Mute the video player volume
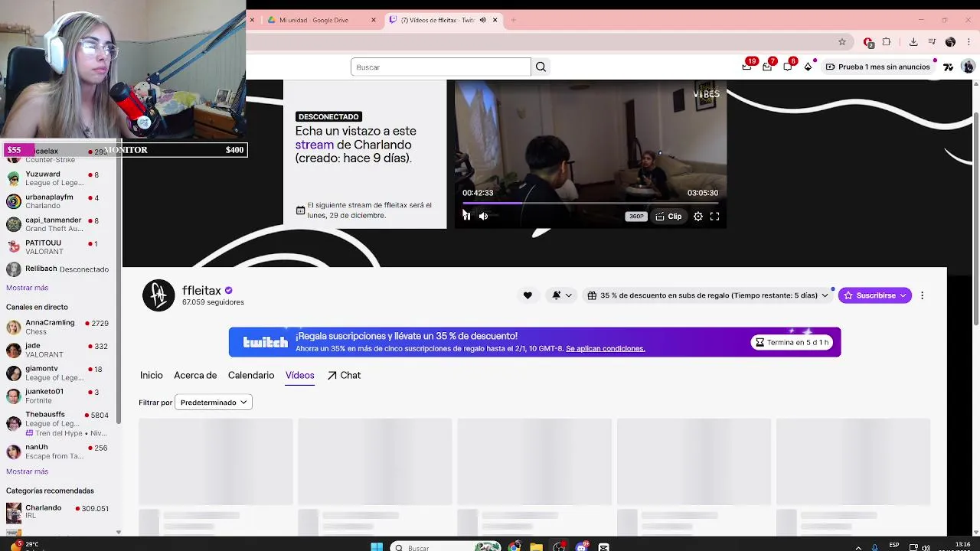This screenshot has height=551, width=980. [483, 217]
